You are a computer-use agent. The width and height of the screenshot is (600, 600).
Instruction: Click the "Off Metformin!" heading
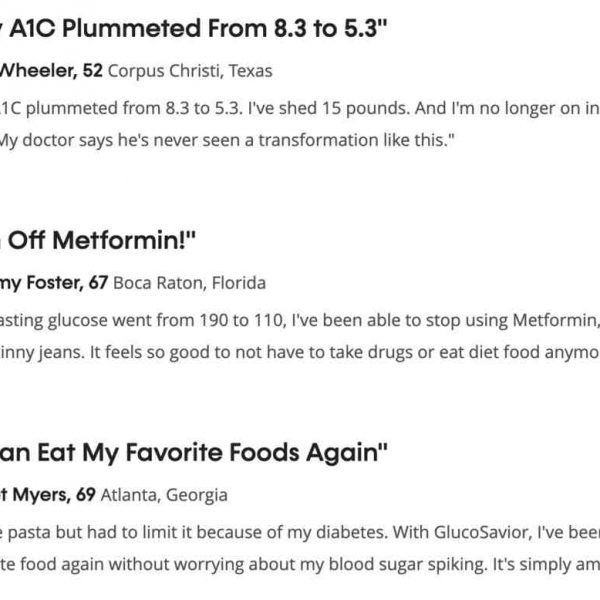tap(101, 241)
